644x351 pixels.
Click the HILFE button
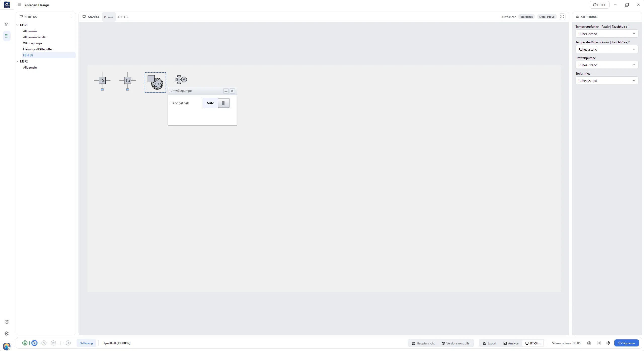(x=599, y=5)
